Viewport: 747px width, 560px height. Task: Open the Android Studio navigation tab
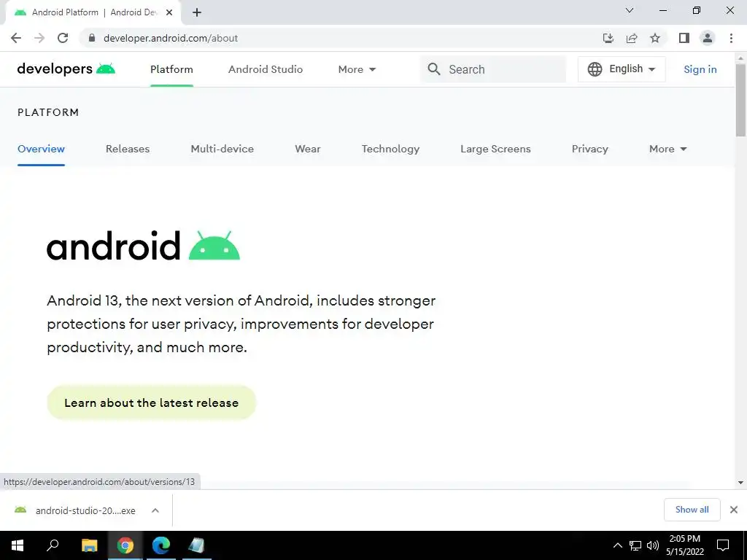point(266,69)
